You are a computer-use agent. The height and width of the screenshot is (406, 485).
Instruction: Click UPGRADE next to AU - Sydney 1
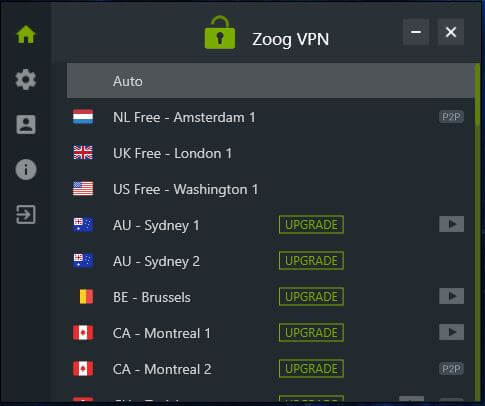click(x=311, y=225)
